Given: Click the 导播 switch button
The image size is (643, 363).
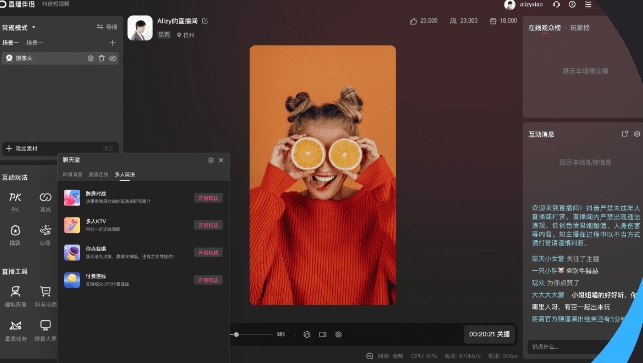Looking at the screenshot, I should click(x=107, y=27).
